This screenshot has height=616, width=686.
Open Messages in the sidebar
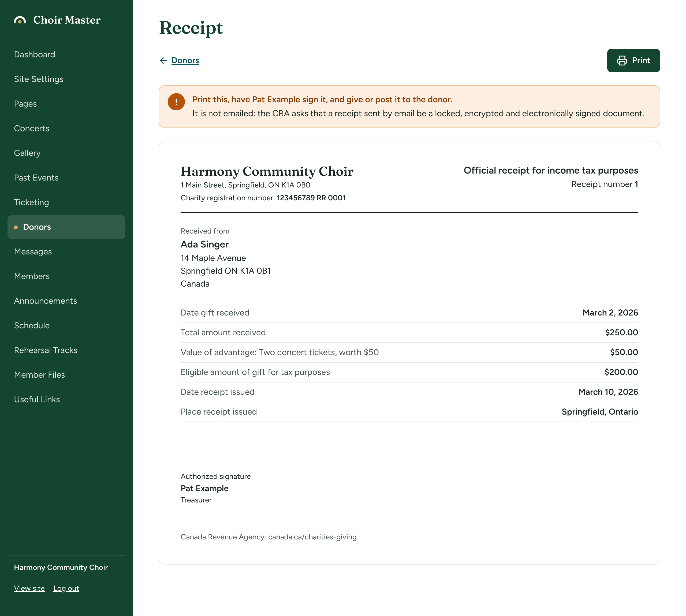tap(66, 252)
